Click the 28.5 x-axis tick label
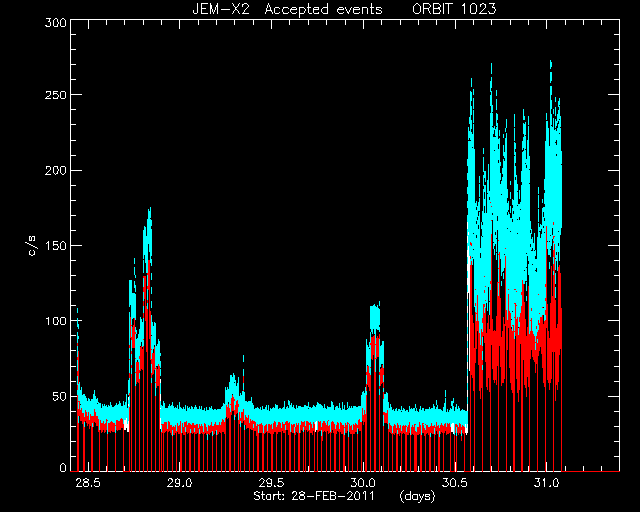 88,483
